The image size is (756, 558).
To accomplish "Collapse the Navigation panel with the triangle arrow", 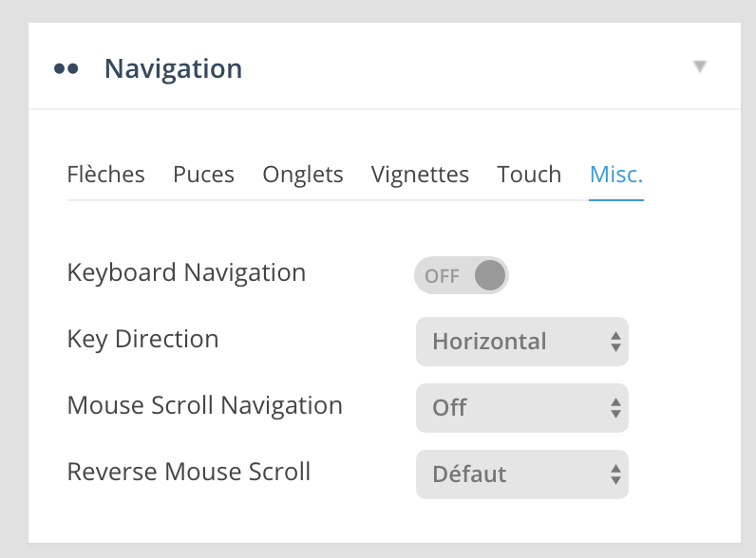I will click(700, 67).
